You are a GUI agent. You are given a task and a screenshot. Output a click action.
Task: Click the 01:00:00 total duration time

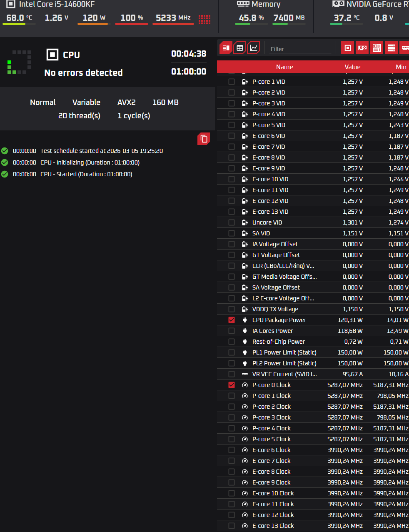[189, 72]
